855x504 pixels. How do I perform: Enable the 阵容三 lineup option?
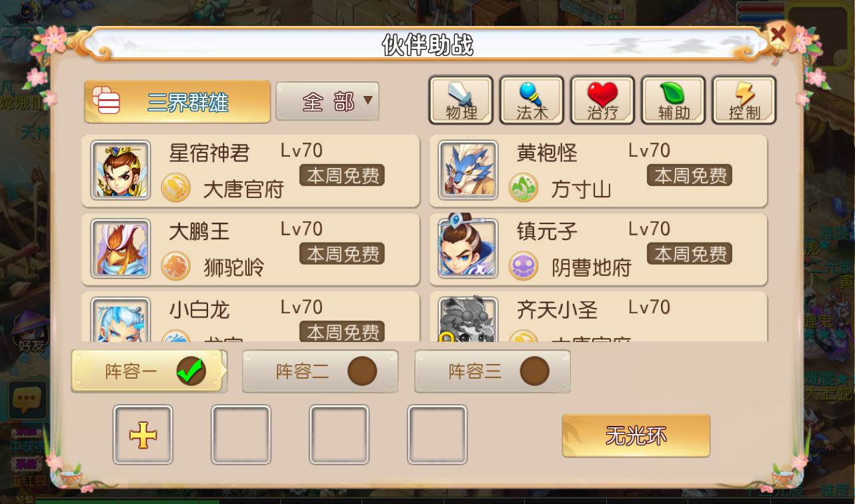pos(492,371)
